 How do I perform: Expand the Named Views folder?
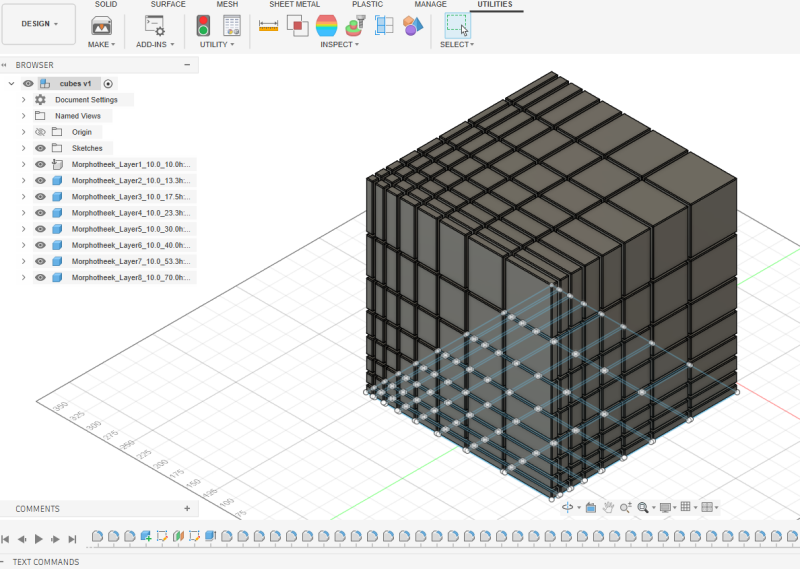pos(23,116)
